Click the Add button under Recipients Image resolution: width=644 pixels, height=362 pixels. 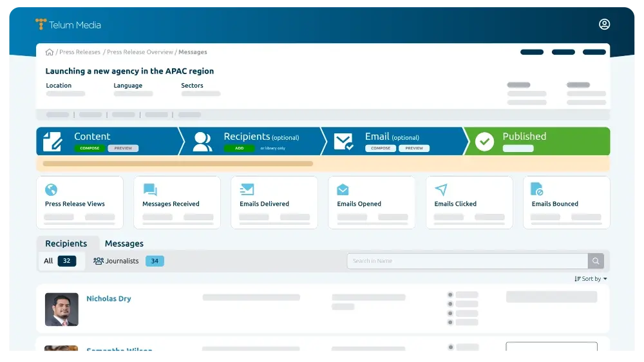click(239, 148)
